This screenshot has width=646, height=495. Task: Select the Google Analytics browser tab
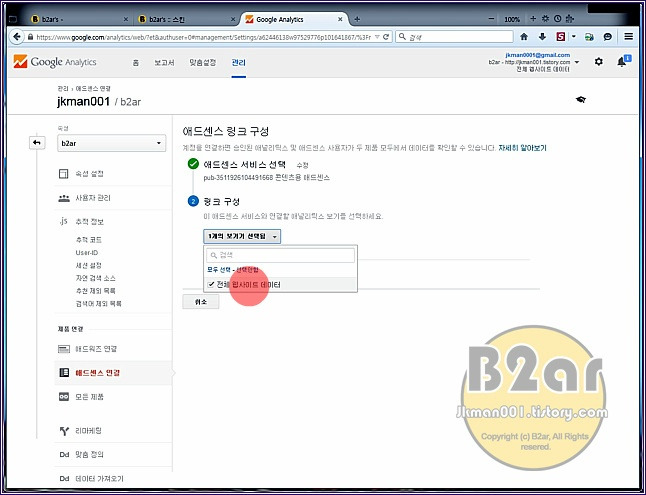coord(293,19)
